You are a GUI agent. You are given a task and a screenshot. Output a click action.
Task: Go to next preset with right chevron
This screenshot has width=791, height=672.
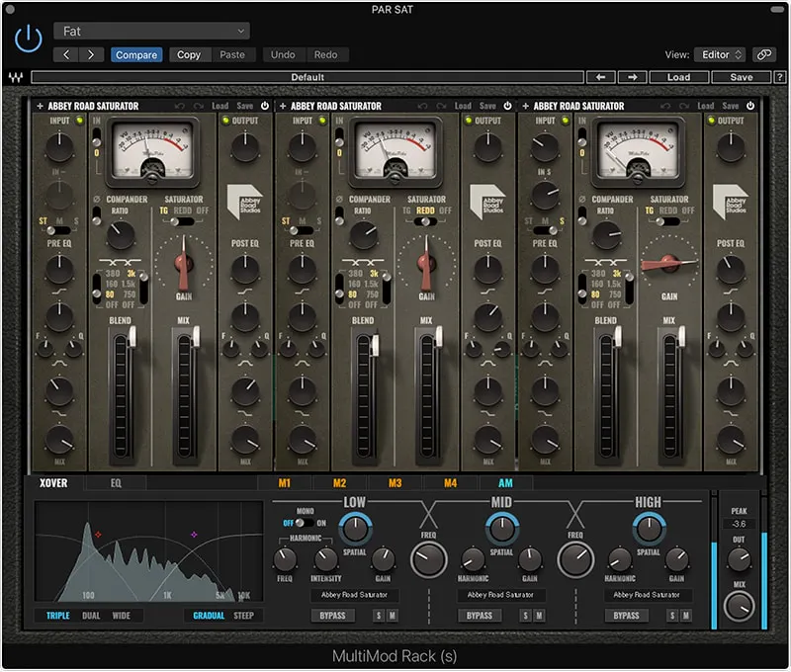pyautogui.click(x=91, y=54)
